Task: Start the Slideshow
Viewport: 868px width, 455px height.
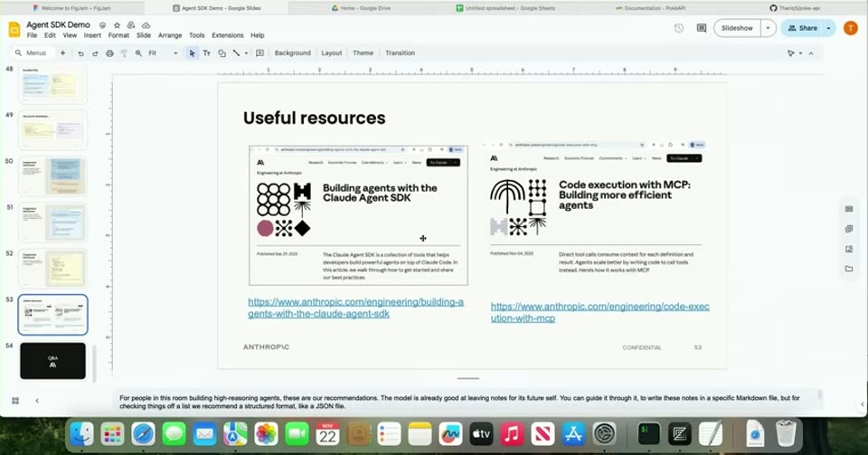Action: pyautogui.click(x=738, y=28)
